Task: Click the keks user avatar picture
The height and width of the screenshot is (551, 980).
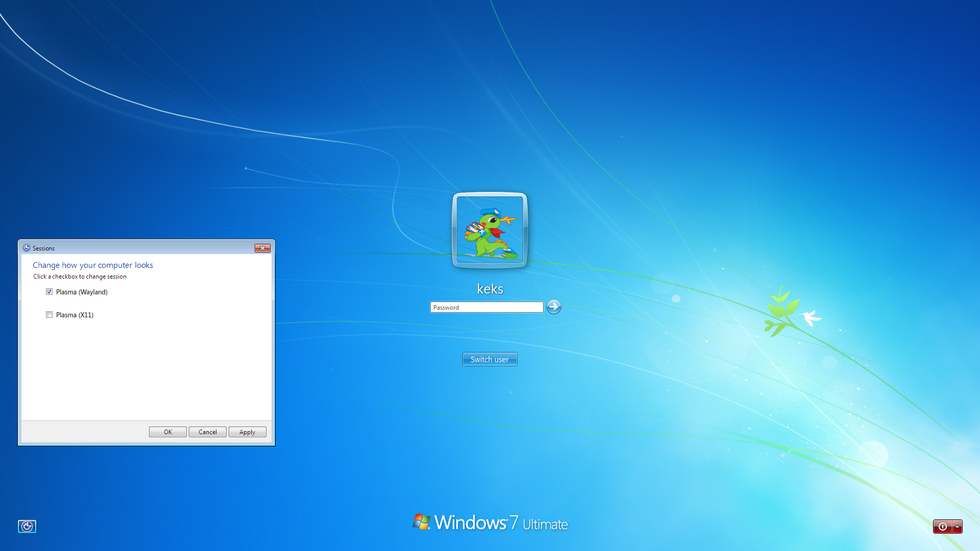Action: (x=490, y=230)
